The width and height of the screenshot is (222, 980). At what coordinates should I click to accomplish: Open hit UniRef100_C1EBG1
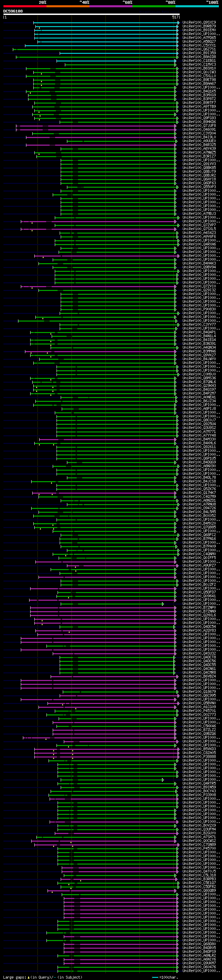pyautogui.click(x=199, y=61)
